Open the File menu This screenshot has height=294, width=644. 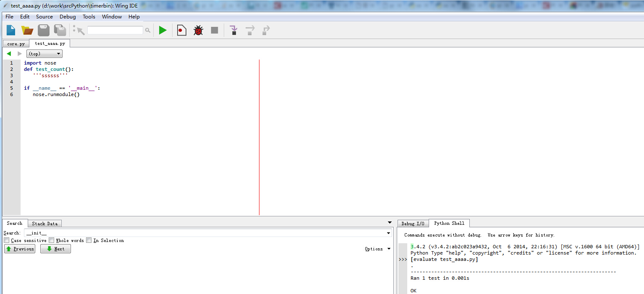pos(9,17)
